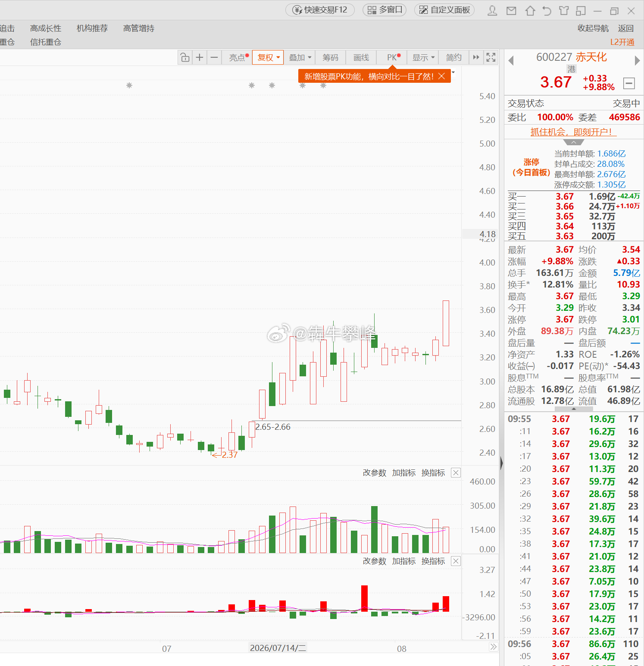Click 改参数 in volume indicator pane
Viewport: 644px width, 666px height.
[375, 473]
